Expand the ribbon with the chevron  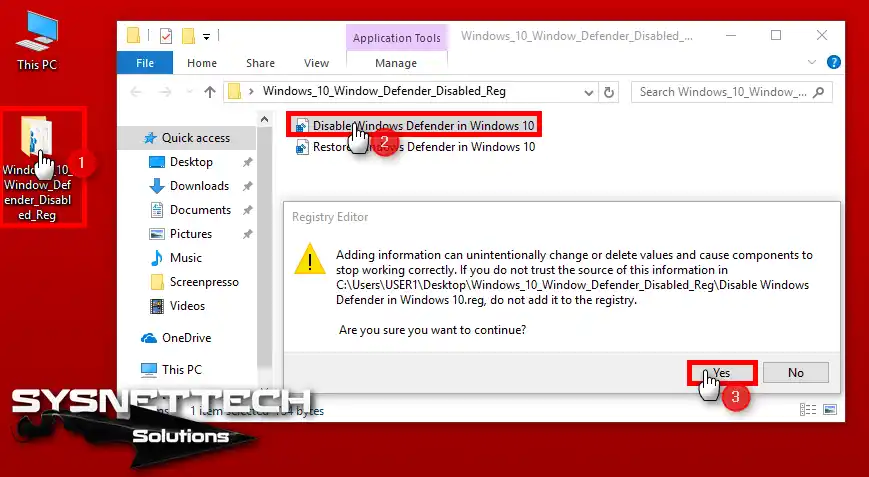(812, 63)
